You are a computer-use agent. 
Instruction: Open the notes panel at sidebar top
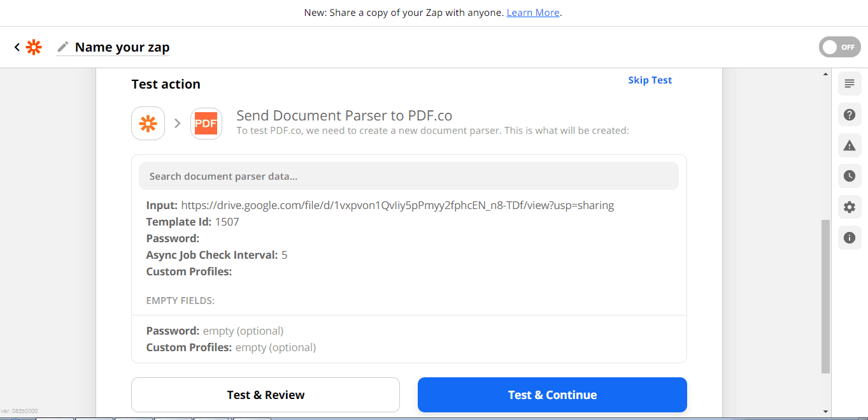(849, 83)
